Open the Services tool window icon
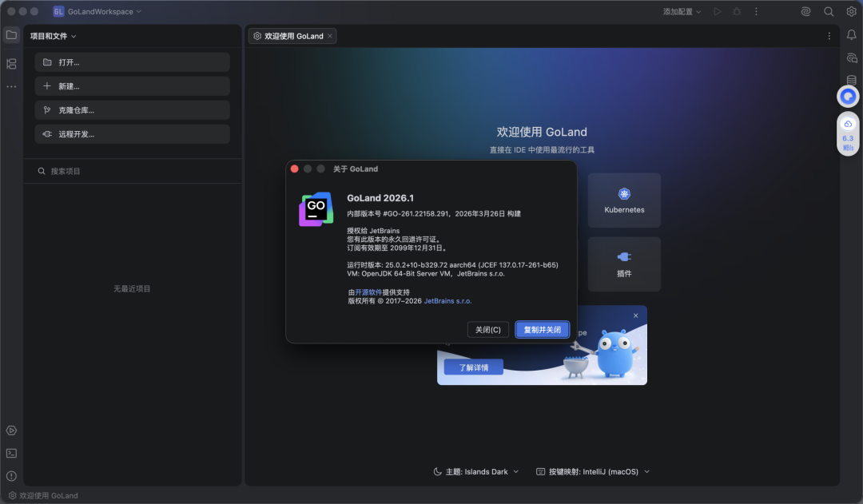Image resolution: width=863 pixels, height=504 pixels. pyautogui.click(x=11, y=431)
